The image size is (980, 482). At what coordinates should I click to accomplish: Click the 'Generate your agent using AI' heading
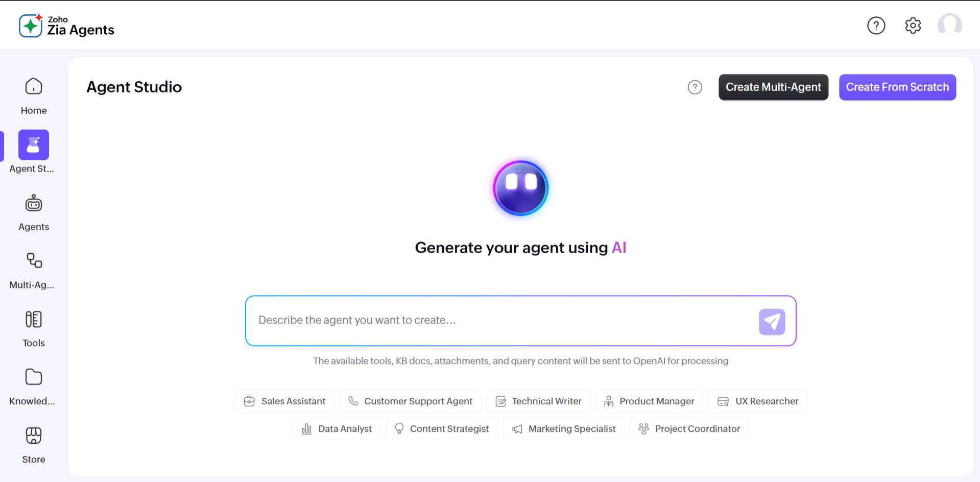521,248
